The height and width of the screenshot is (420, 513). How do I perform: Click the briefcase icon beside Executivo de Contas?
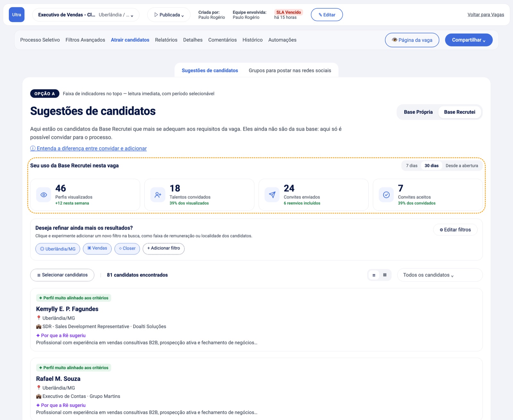tap(39, 396)
